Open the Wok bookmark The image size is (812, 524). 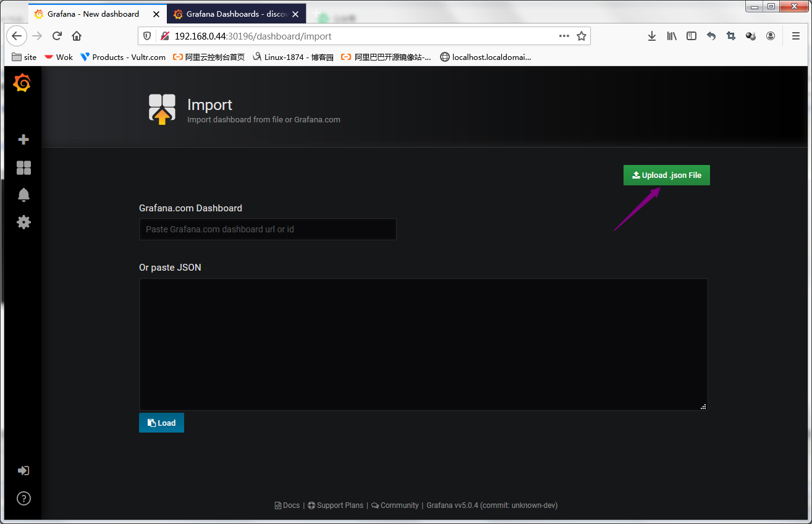click(x=59, y=57)
